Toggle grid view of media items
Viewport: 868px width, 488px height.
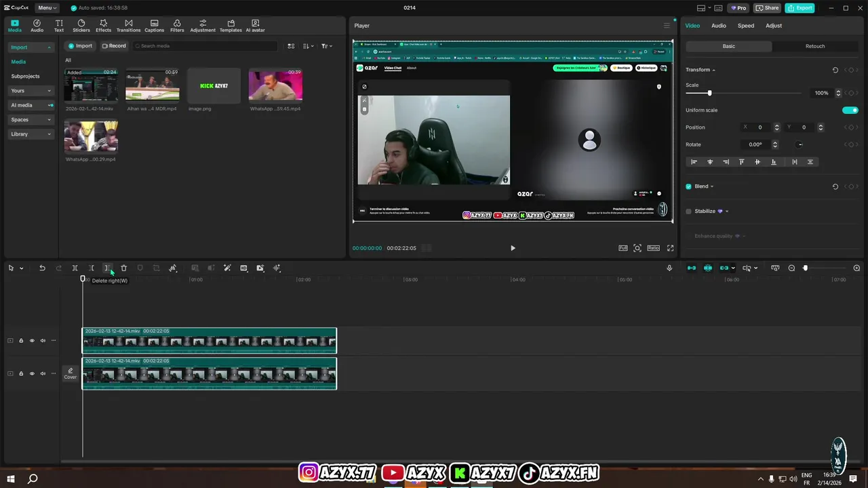291,46
